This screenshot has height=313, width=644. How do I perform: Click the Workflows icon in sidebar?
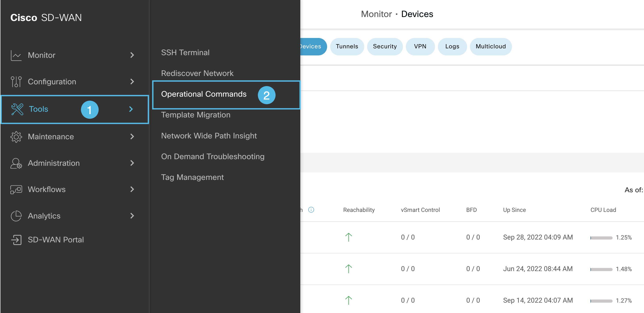point(16,189)
